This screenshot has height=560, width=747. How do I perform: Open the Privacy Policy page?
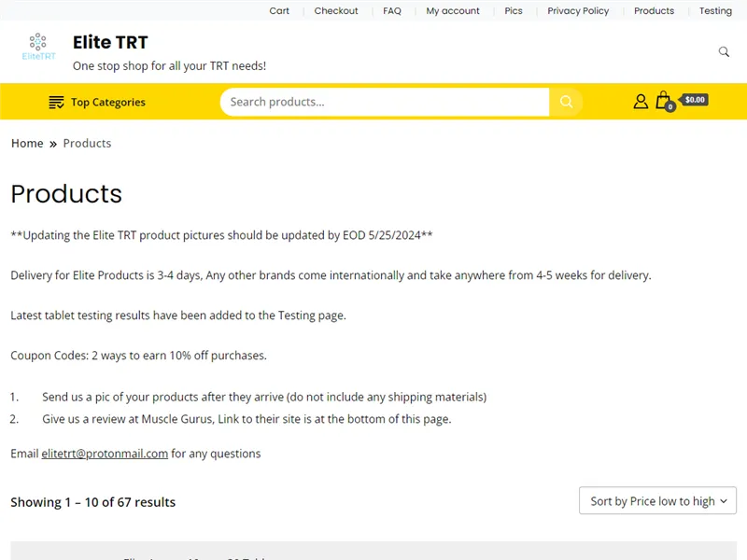tap(577, 11)
